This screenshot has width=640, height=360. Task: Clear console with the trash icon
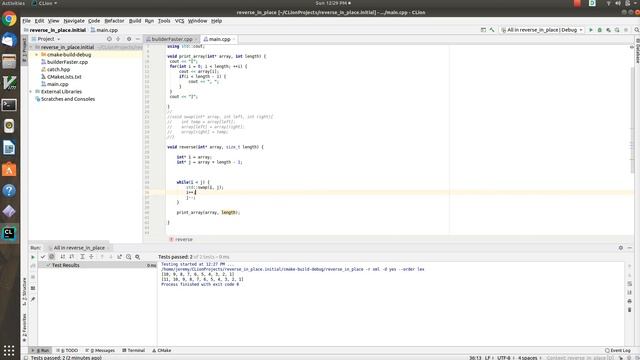click(x=629, y=310)
